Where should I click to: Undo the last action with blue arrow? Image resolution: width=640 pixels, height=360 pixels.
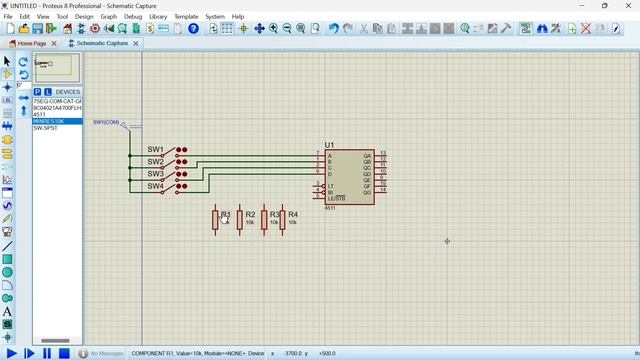(x=334, y=29)
